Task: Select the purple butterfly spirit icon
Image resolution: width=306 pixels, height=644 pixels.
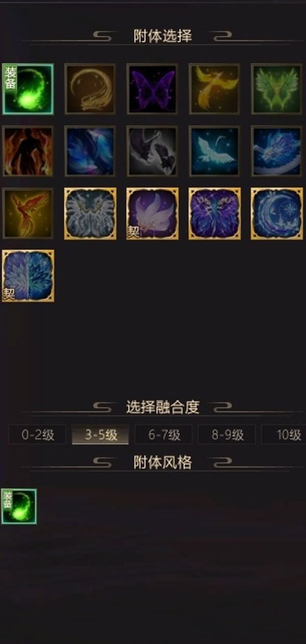Action: tap(152, 89)
